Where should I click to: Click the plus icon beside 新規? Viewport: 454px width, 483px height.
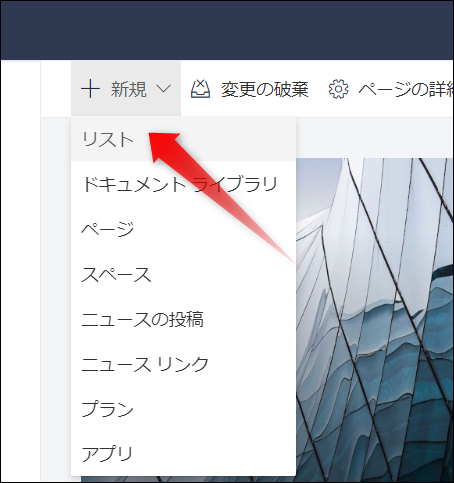tap(90, 89)
